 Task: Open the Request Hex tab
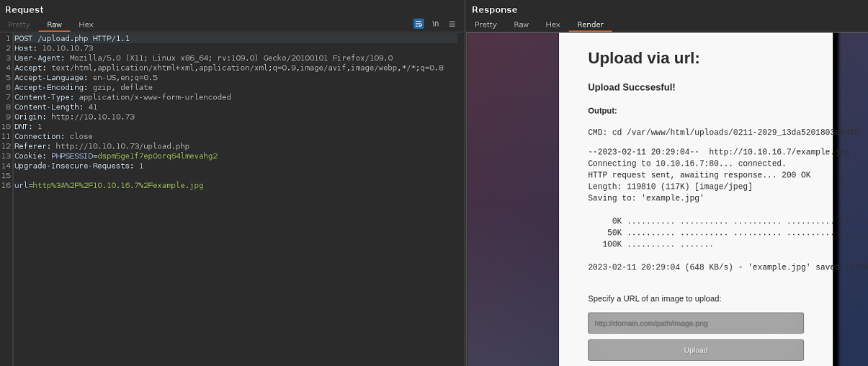[x=86, y=24]
